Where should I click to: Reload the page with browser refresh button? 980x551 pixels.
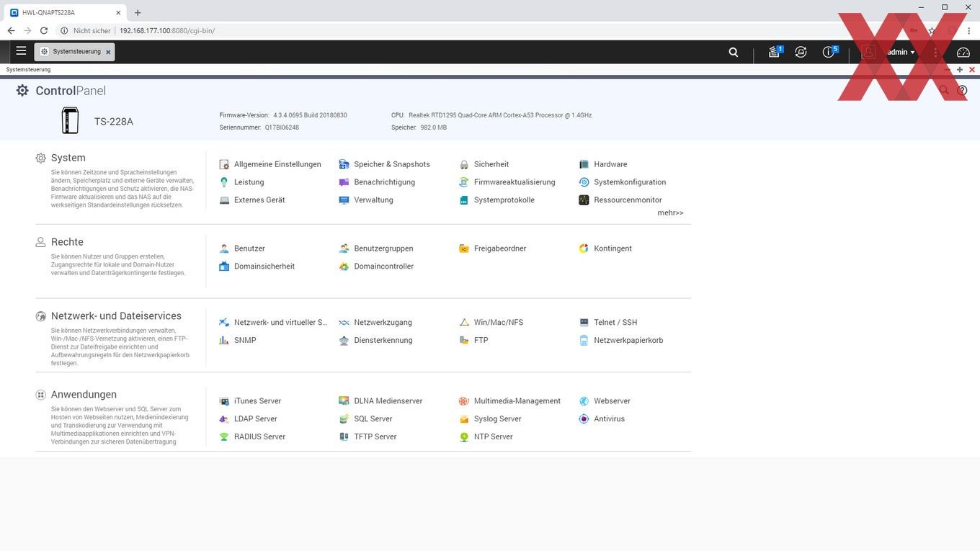[44, 31]
